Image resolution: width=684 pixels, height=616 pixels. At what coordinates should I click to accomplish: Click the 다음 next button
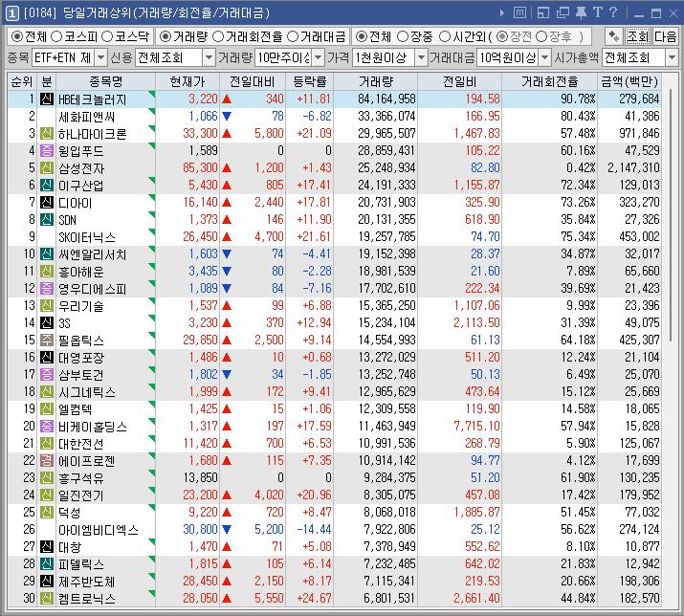click(x=665, y=36)
